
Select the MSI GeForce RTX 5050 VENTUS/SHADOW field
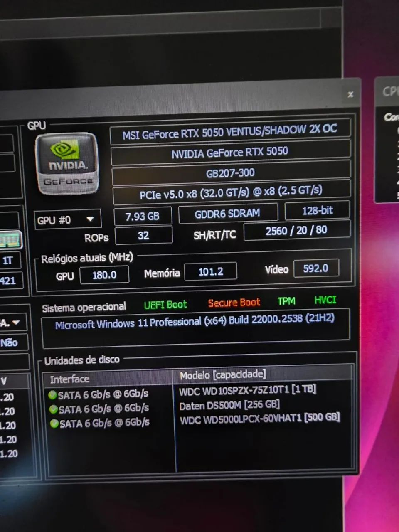coord(230,133)
